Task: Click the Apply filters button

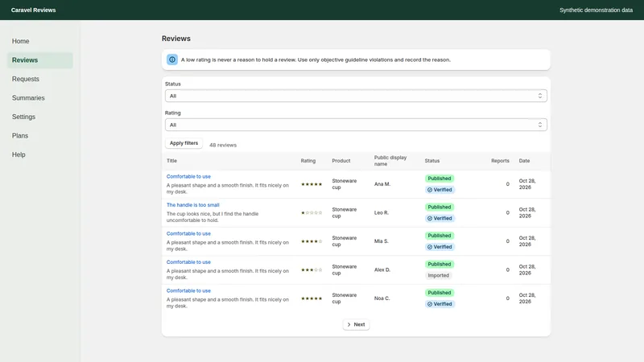Action: pyautogui.click(x=184, y=143)
